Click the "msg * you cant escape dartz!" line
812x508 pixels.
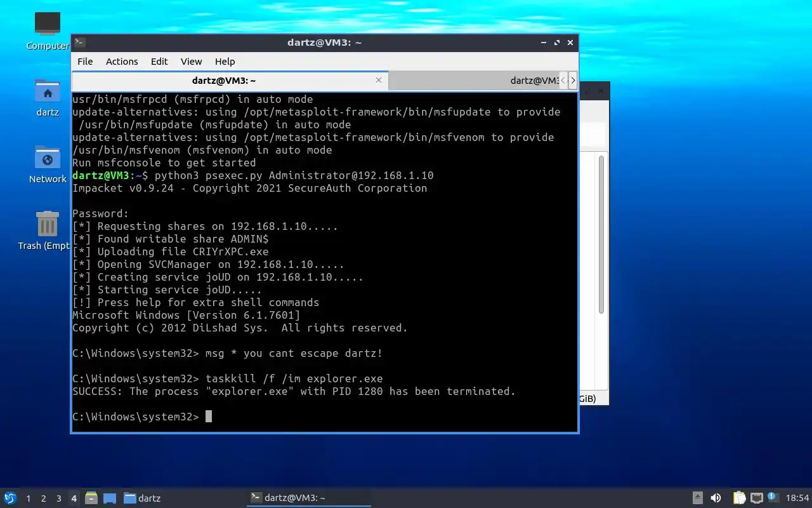(294, 353)
